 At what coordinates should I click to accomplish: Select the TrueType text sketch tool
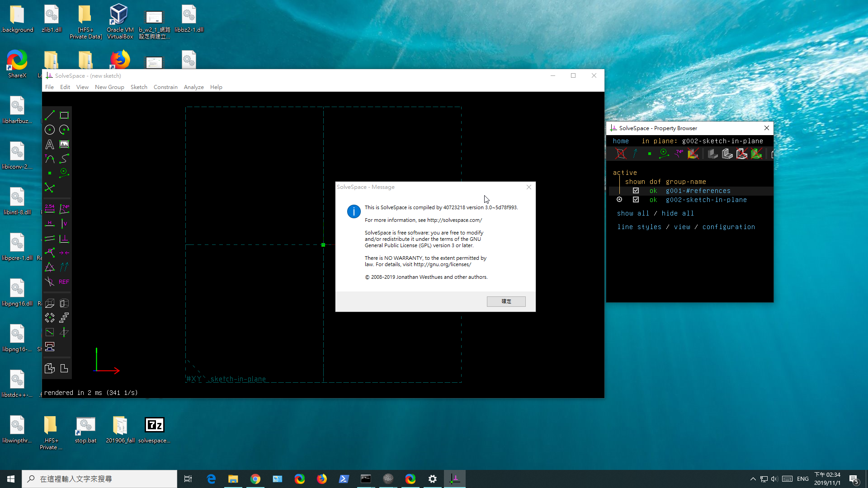(50, 144)
